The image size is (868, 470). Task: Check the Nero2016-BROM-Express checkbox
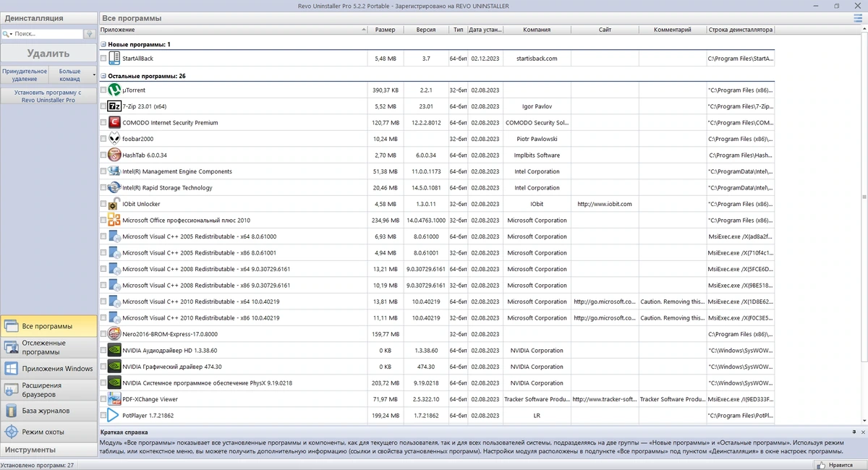click(x=103, y=335)
